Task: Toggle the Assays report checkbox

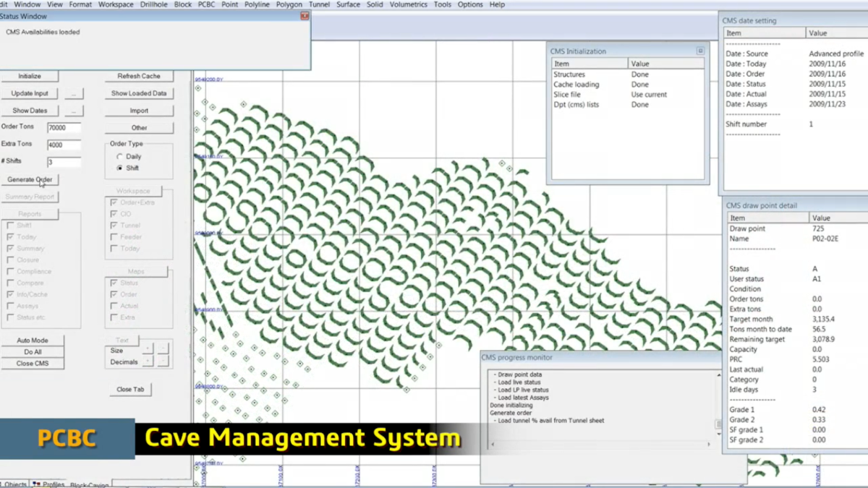Action: (x=10, y=307)
